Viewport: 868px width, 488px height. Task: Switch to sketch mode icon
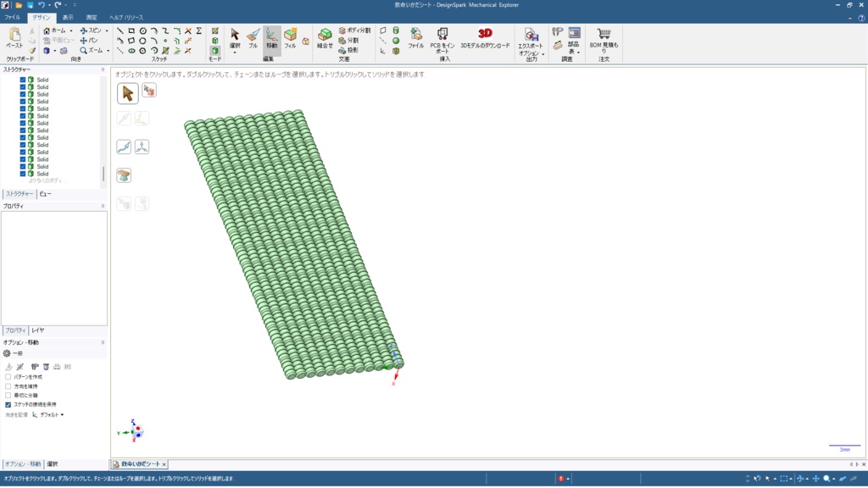pos(214,31)
